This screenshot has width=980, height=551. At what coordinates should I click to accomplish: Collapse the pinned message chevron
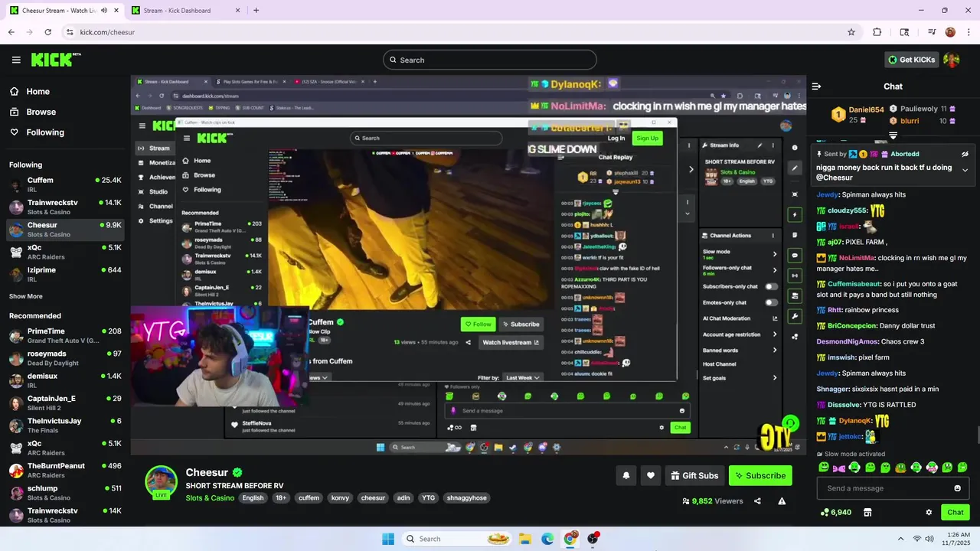pyautogui.click(x=965, y=170)
